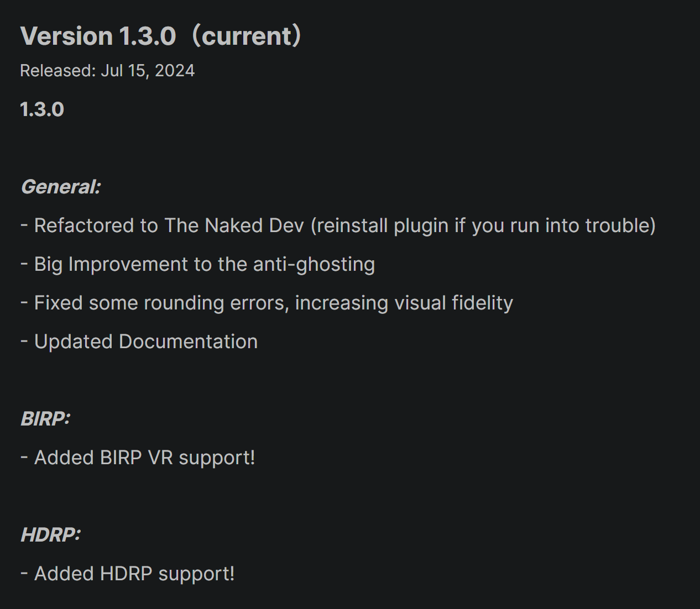Click the year 2024 in release date
700x609 pixels.
[175, 71]
